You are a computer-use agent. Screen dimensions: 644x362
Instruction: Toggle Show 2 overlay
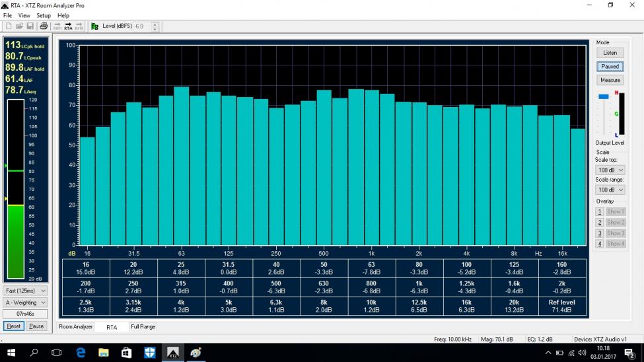click(615, 223)
